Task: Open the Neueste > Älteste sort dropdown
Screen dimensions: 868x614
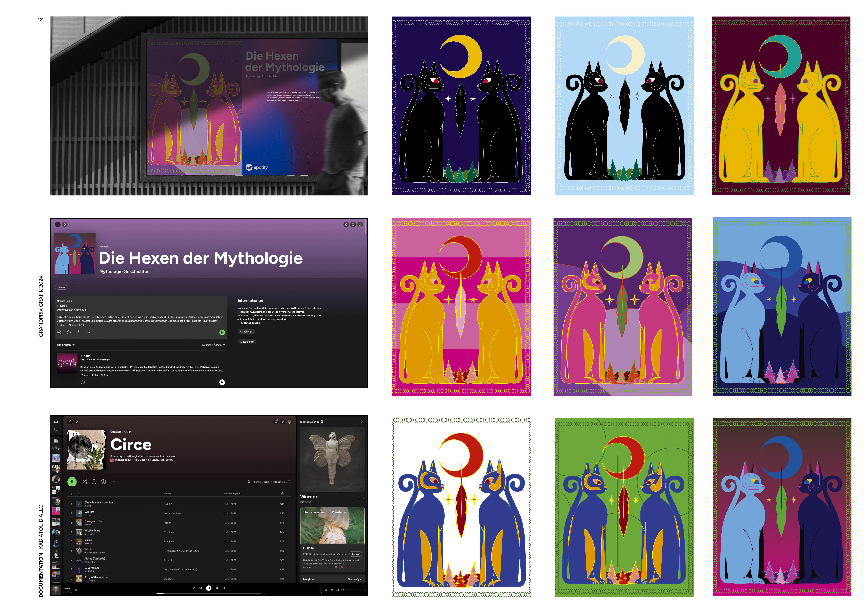Action: pyautogui.click(x=214, y=345)
